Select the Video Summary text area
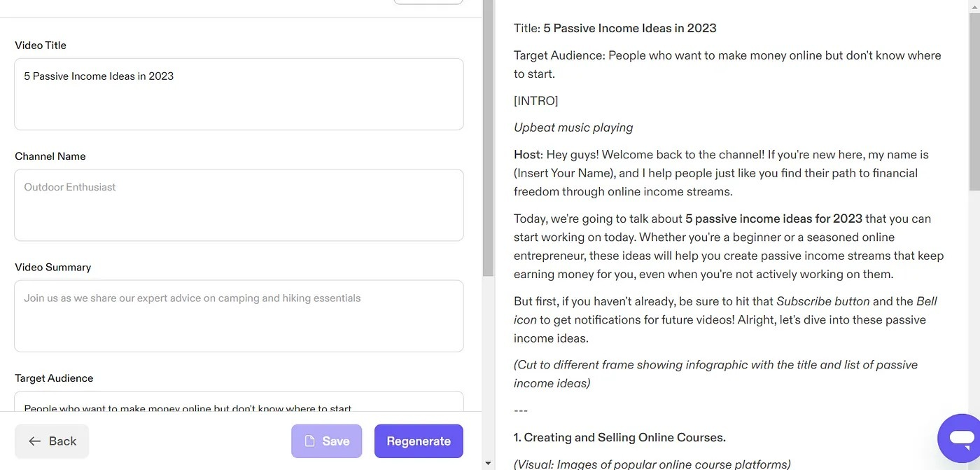The image size is (980, 470). 239,316
